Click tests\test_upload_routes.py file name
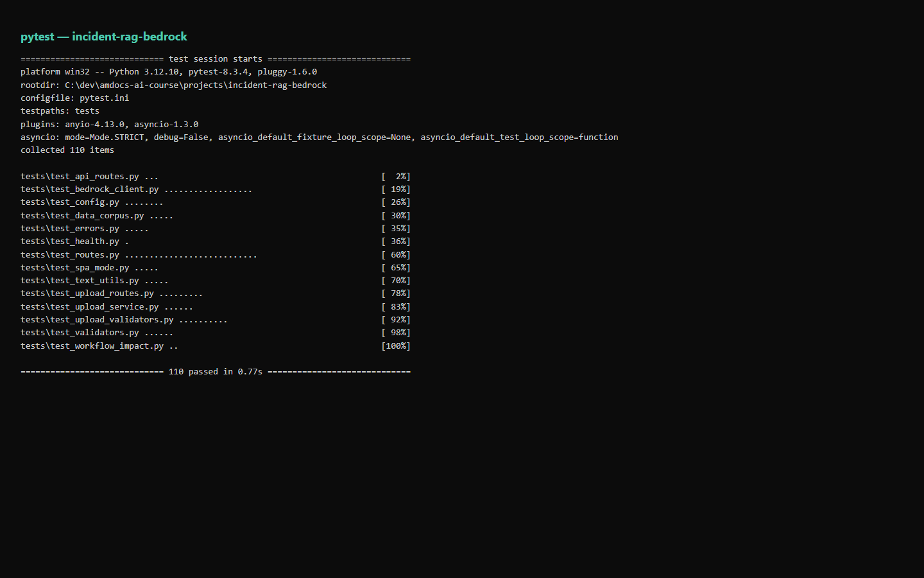 (x=87, y=293)
